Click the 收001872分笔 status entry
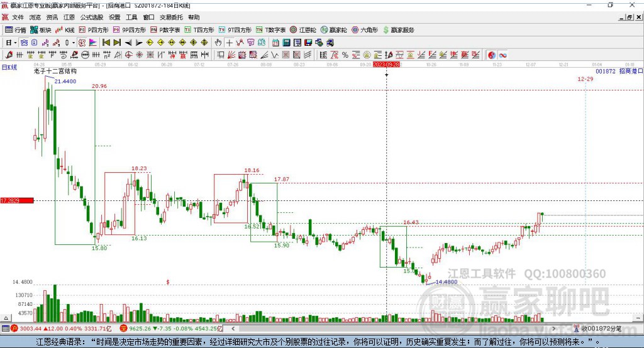Image resolution: width=644 pixels, height=348 pixels. point(597,329)
